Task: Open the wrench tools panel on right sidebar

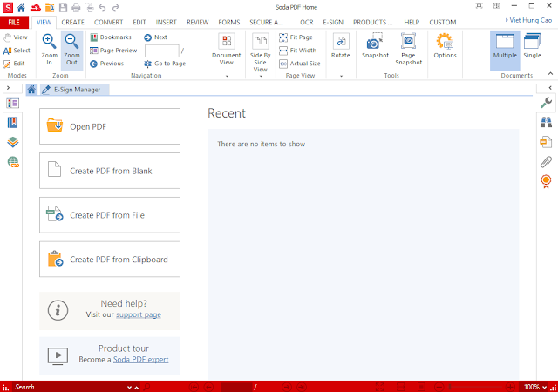Action: (546, 103)
